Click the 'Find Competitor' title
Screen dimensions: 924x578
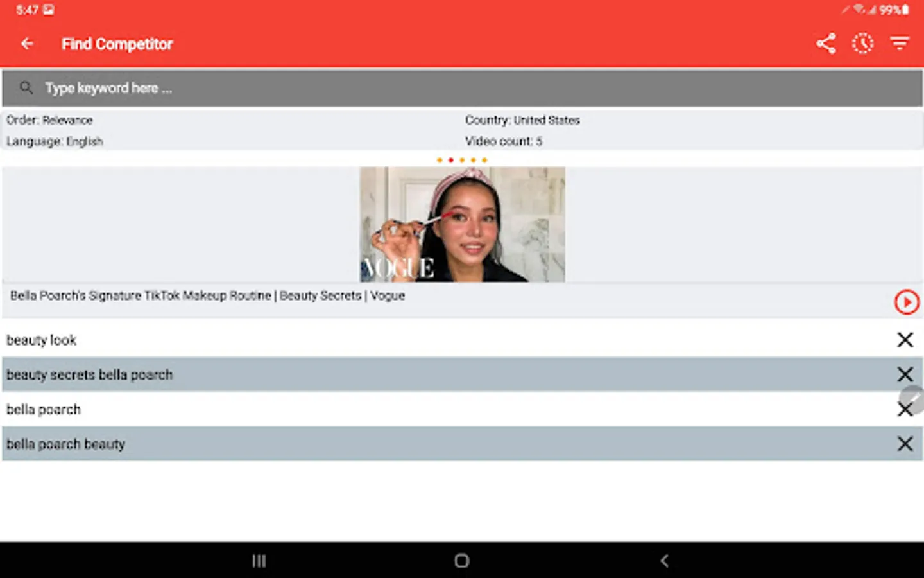tap(117, 44)
